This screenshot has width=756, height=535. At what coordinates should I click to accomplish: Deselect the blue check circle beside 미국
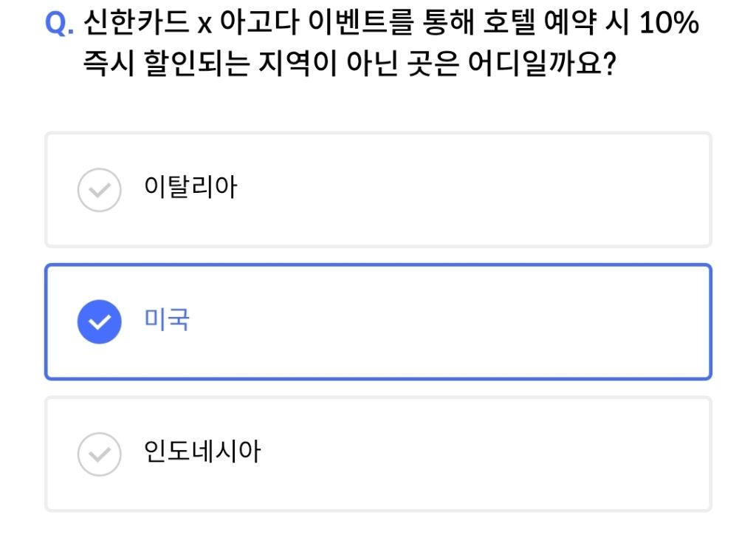click(99, 322)
